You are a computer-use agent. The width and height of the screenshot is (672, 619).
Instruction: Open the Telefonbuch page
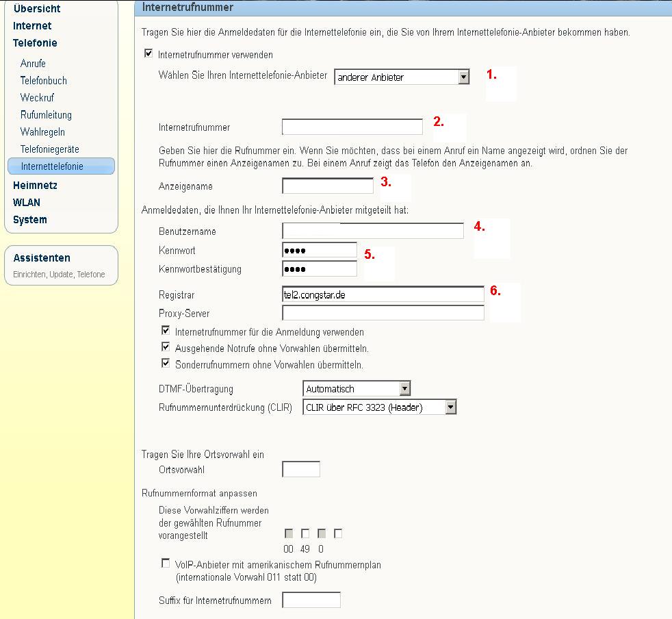tap(44, 81)
